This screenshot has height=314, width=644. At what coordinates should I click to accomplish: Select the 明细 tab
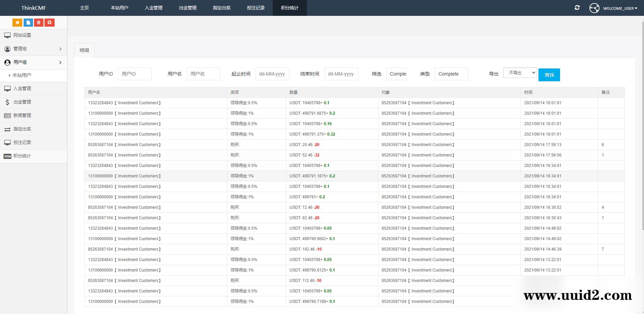click(84, 50)
